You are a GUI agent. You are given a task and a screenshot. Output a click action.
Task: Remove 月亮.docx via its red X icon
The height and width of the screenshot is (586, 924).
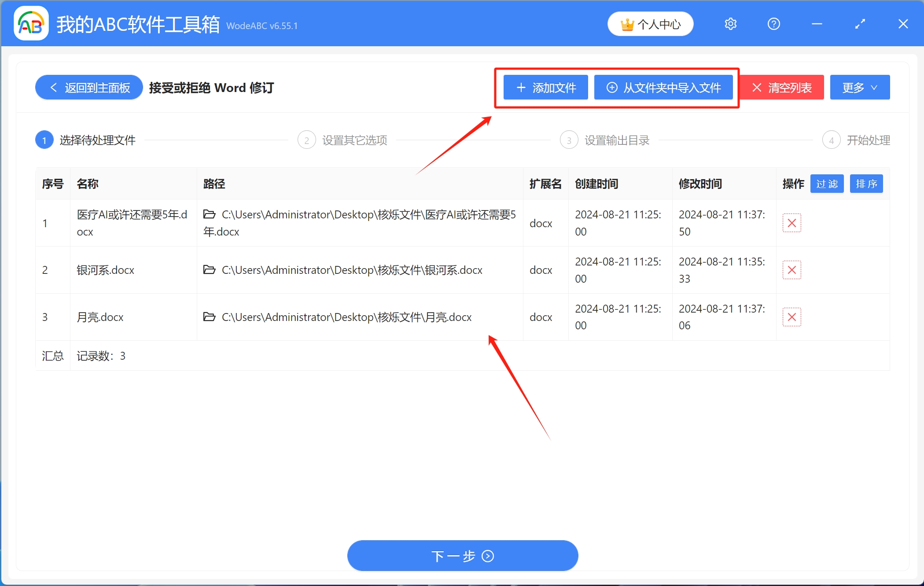point(792,317)
